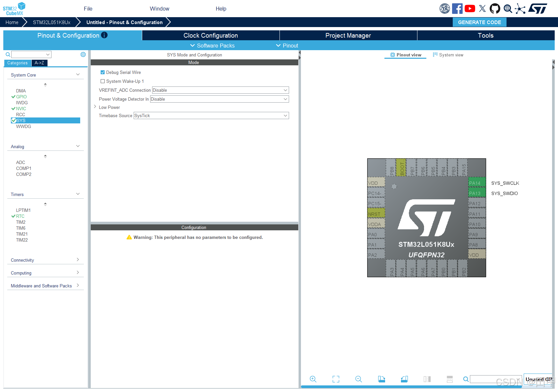Zoom in on the chip pinout
This screenshot has height=392, width=558.
[313, 379]
